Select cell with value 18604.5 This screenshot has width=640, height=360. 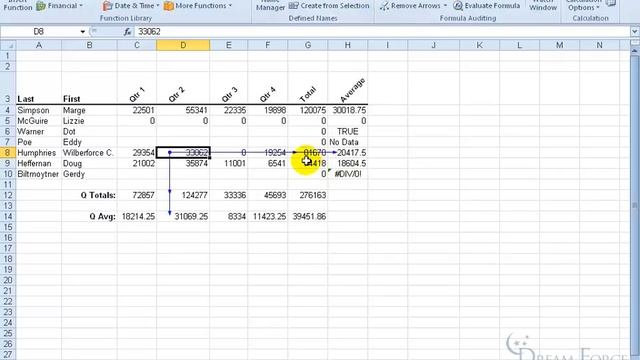click(347, 163)
